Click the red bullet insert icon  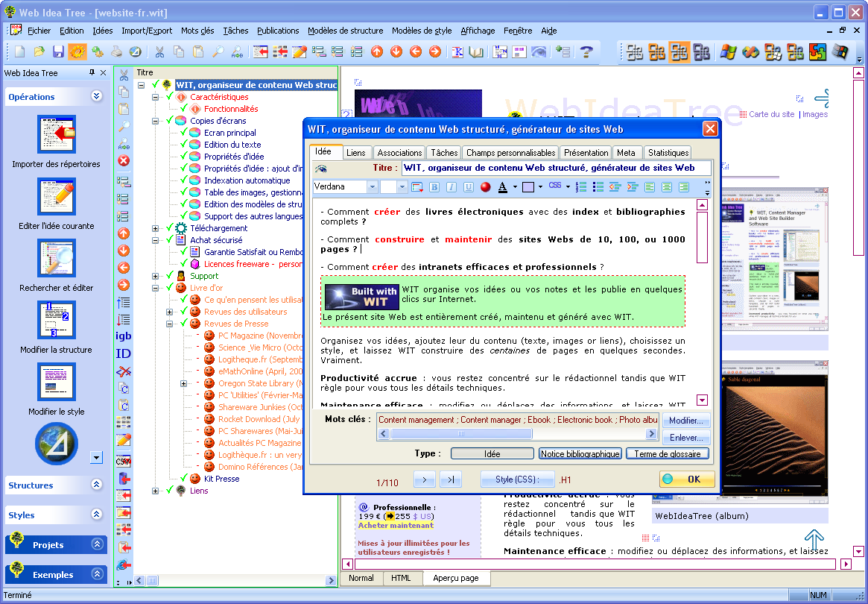tap(485, 186)
